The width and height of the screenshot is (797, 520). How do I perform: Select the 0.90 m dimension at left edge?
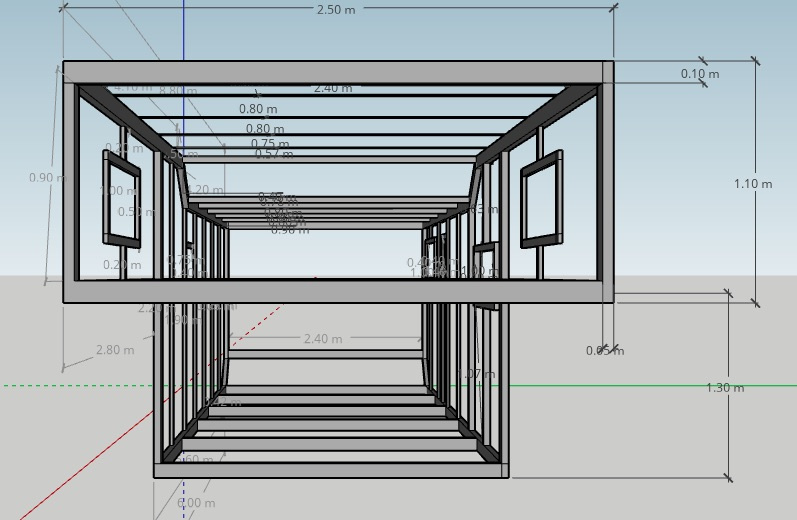point(46,178)
